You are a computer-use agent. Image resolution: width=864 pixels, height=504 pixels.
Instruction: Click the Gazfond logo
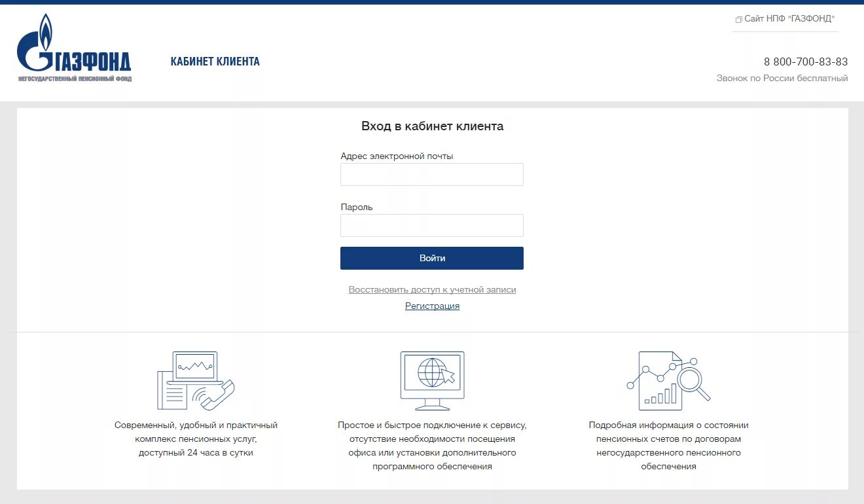pos(74,48)
